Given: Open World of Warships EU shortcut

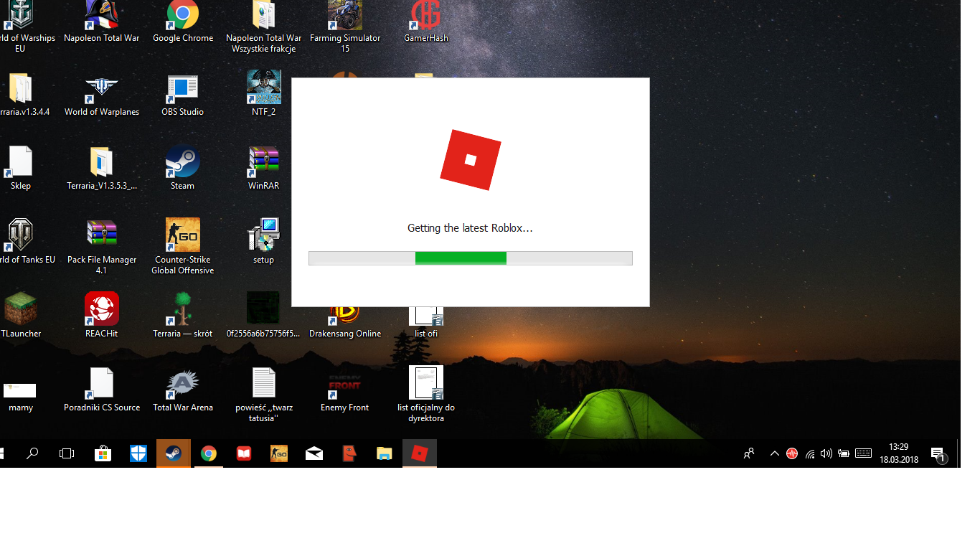Looking at the screenshot, I should [x=22, y=27].
